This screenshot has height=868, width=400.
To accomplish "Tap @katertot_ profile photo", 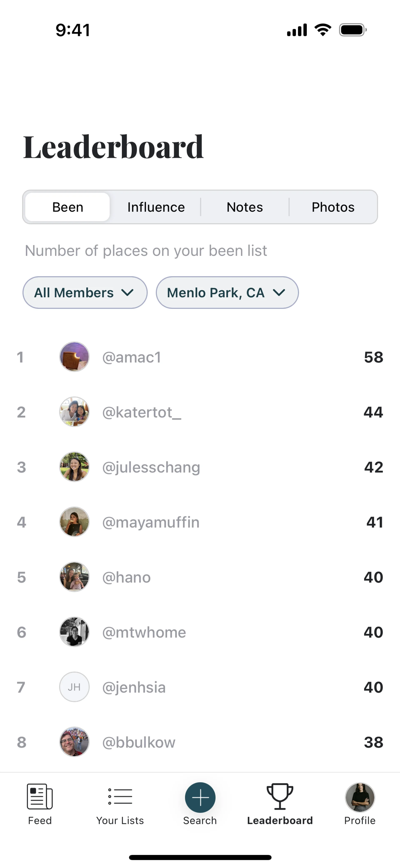I will [74, 412].
